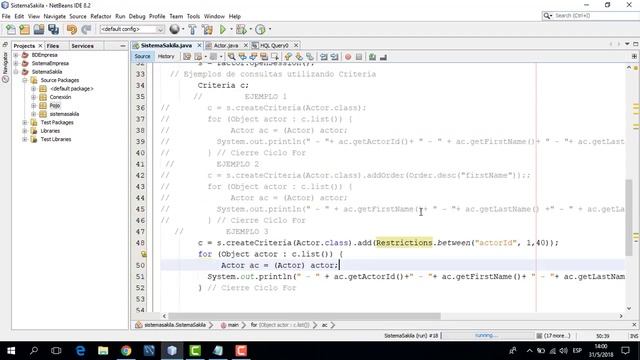Select the sistemasakila package in tree
Screen dimensions: 640x360
pos(64,114)
